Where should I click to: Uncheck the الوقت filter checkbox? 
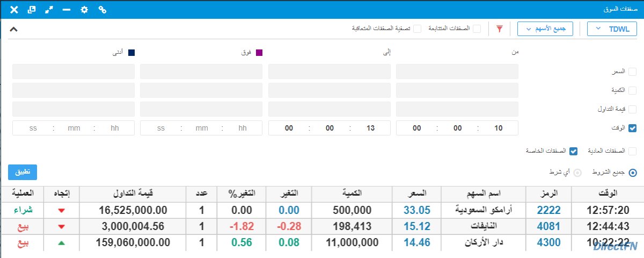632,128
